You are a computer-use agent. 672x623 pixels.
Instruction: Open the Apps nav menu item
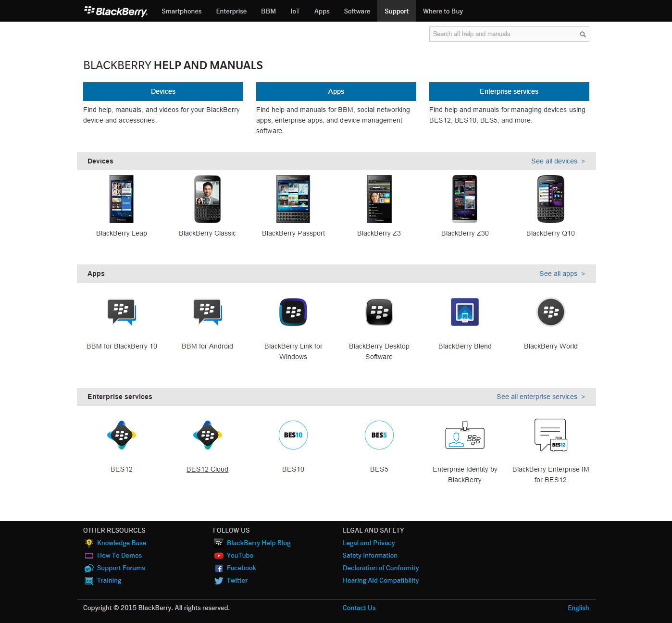tap(322, 11)
